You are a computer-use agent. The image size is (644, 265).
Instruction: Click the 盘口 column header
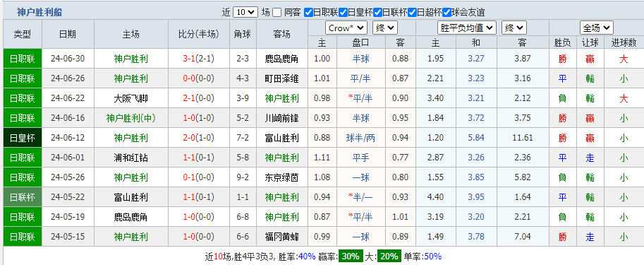click(x=360, y=42)
